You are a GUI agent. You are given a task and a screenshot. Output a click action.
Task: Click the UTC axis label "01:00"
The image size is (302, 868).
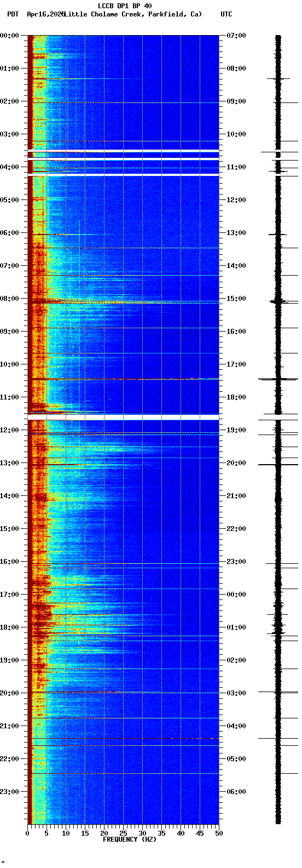click(236, 627)
